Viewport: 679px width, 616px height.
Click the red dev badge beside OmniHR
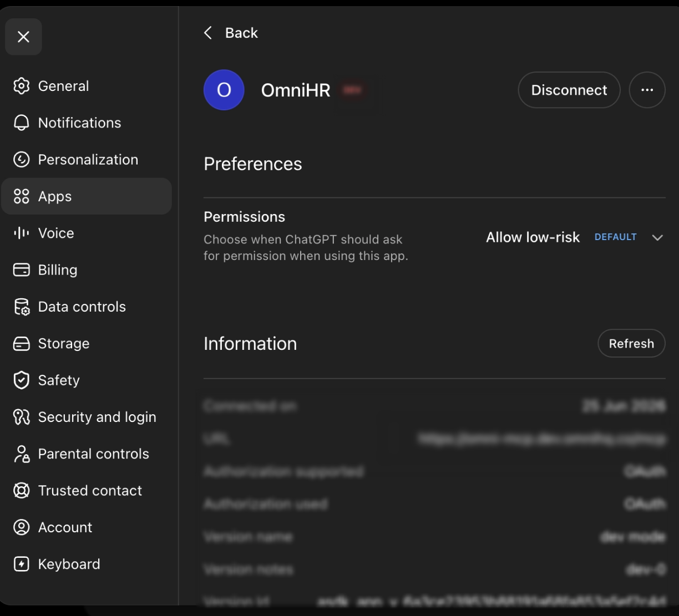pos(352,90)
